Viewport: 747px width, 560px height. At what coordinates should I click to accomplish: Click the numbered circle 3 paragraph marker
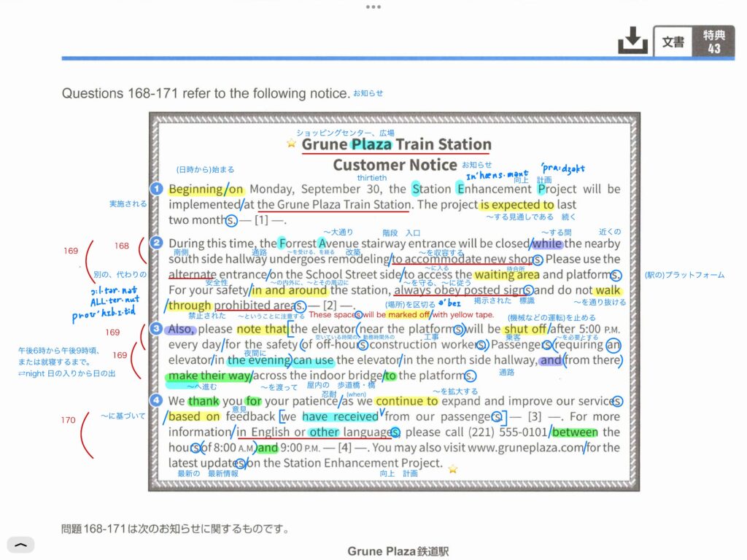click(157, 329)
